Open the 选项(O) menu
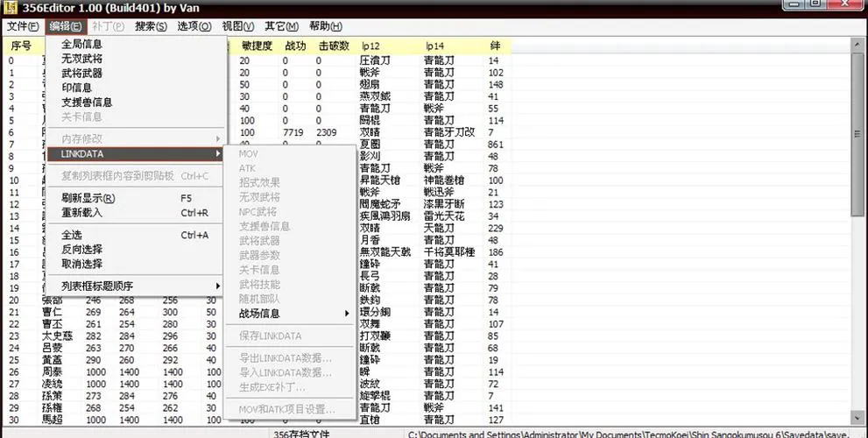 click(194, 26)
